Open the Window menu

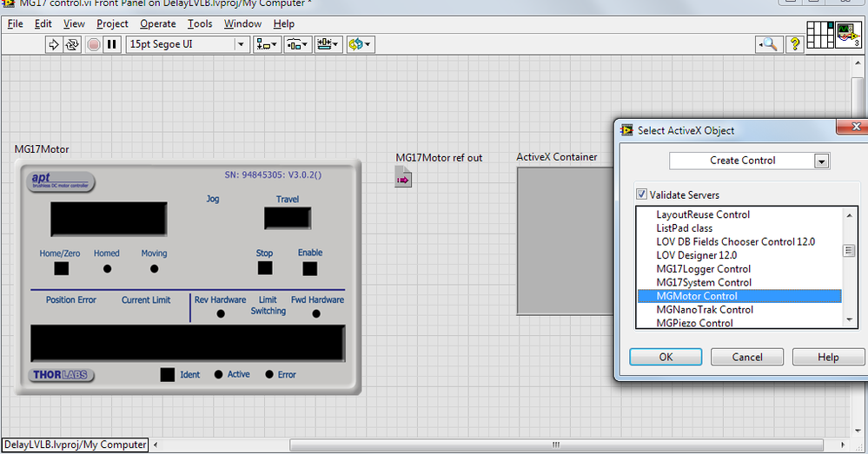click(x=242, y=23)
